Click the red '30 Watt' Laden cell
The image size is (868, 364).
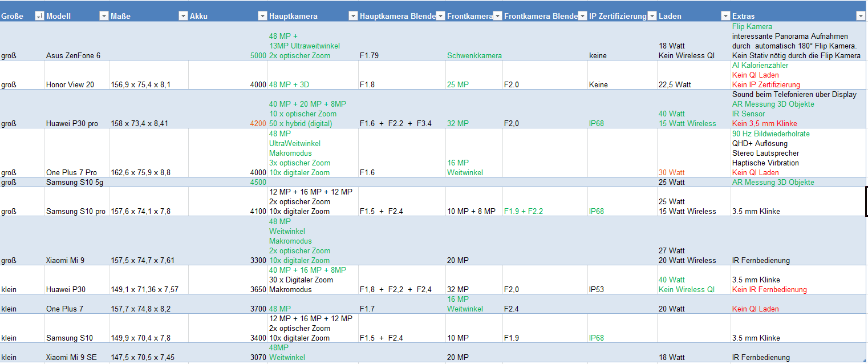click(x=693, y=152)
